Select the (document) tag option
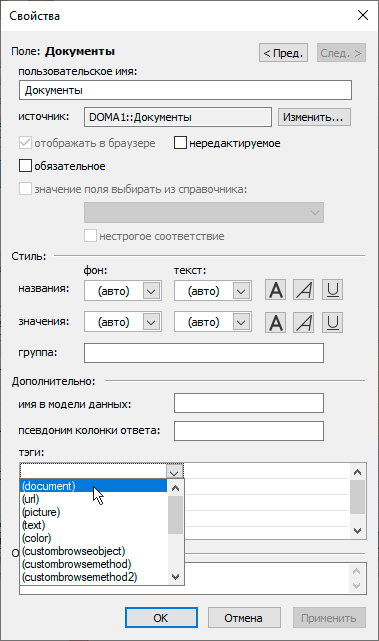This screenshot has width=379, height=641. coord(94,486)
